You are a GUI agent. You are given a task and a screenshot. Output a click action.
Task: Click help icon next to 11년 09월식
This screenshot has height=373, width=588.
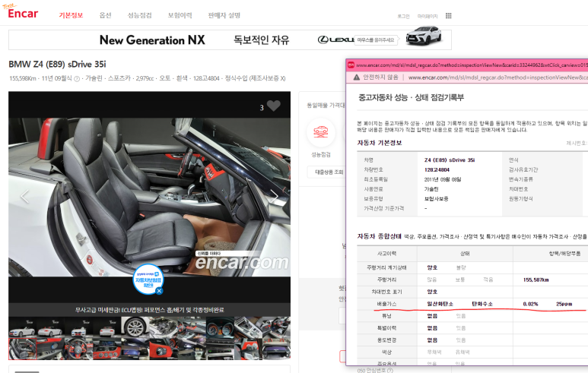(77, 79)
